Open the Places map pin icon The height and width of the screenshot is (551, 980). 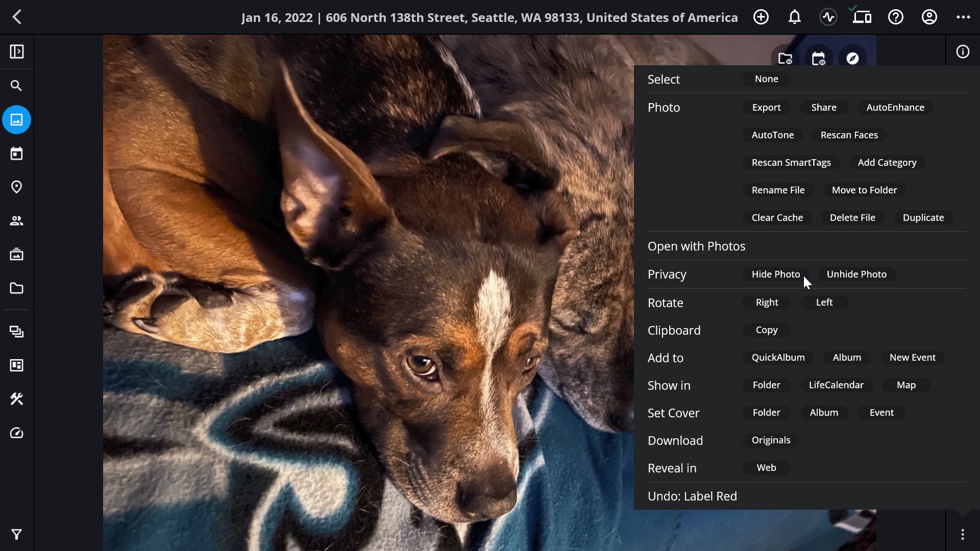coord(17,187)
